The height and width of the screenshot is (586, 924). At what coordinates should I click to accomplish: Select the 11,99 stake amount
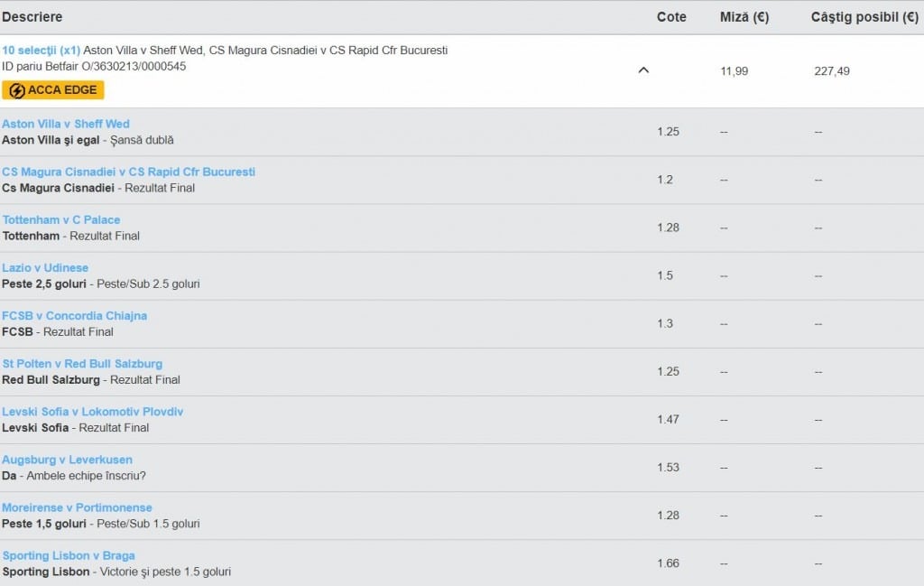(734, 71)
